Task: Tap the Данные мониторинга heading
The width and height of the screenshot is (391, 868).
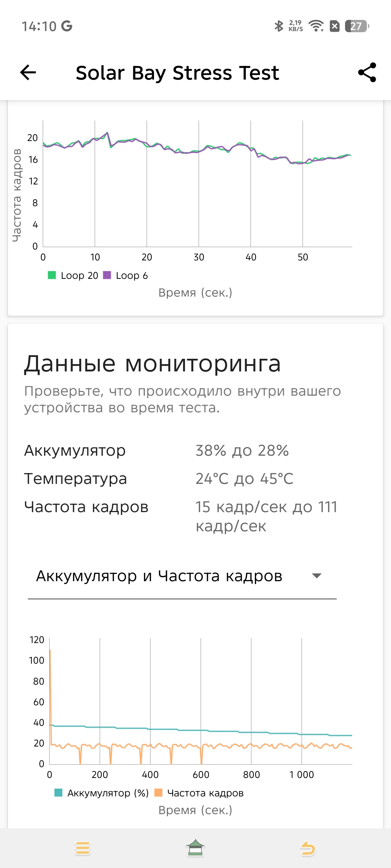Action: (152, 363)
